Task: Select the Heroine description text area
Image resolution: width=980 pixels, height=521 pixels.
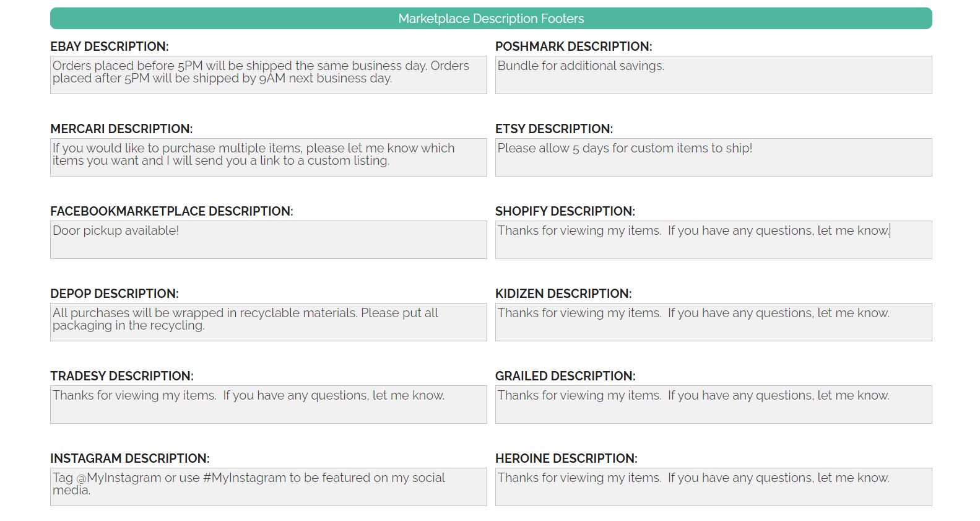Action: (x=713, y=487)
